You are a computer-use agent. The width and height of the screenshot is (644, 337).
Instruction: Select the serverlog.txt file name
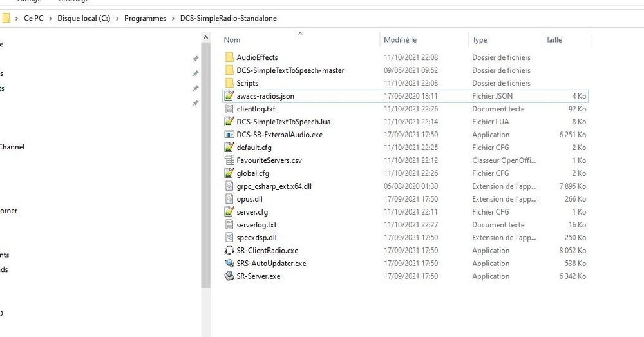[x=257, y=225]
